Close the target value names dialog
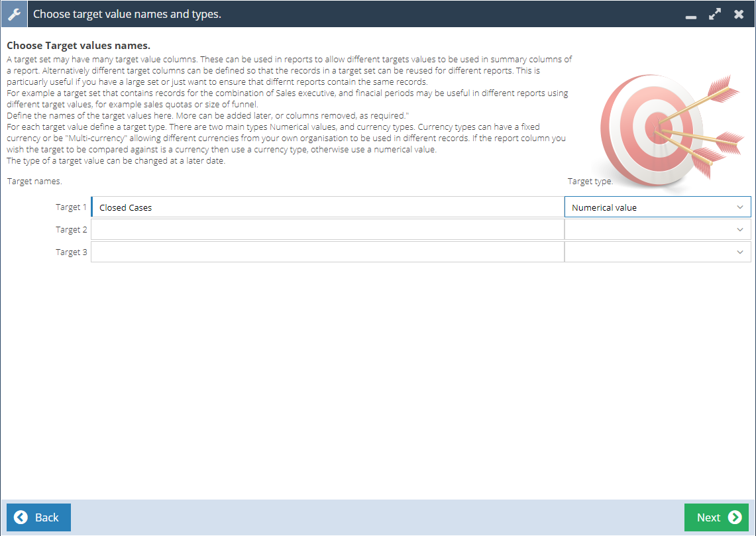756x536 pixels. [x=739, y=14]
